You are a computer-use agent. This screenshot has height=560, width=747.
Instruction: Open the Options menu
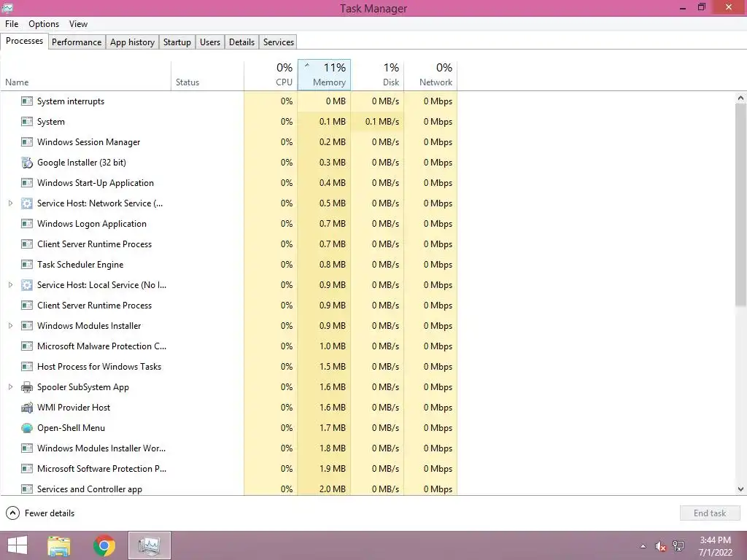44,24
